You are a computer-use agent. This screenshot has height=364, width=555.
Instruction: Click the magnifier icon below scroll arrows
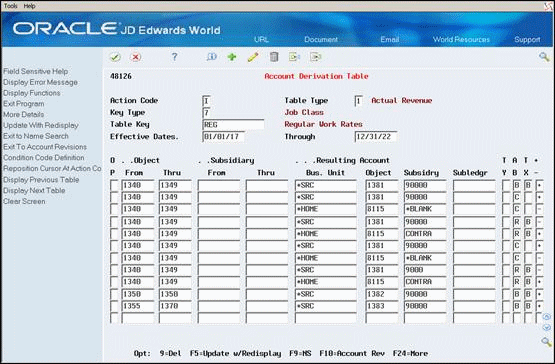tap(546, 342)
